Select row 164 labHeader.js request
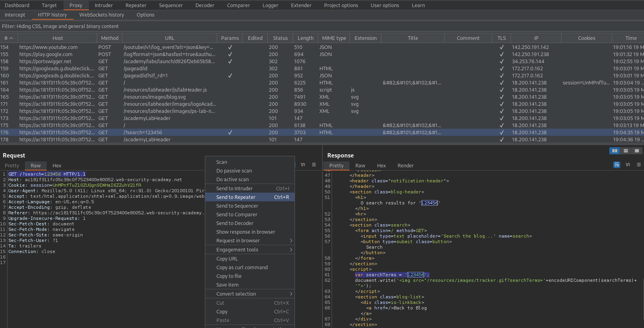644x328 pixels. pyautogui.click(x=322, y=90)
